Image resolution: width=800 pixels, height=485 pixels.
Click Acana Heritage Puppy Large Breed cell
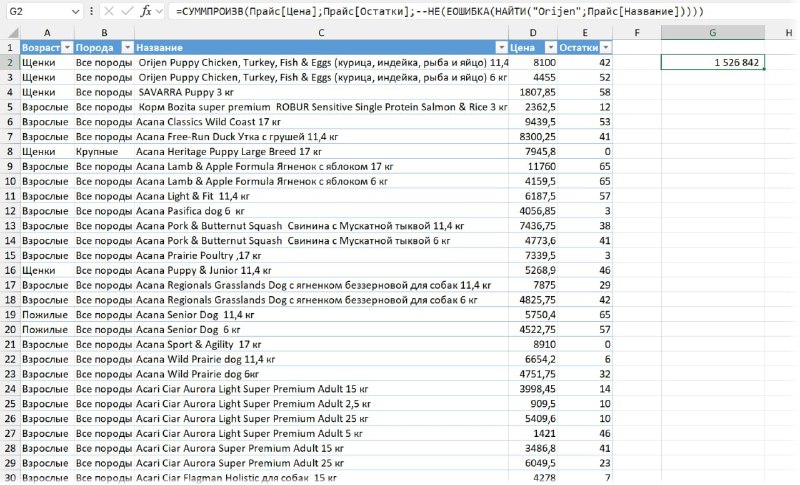(x=321, y=151)
